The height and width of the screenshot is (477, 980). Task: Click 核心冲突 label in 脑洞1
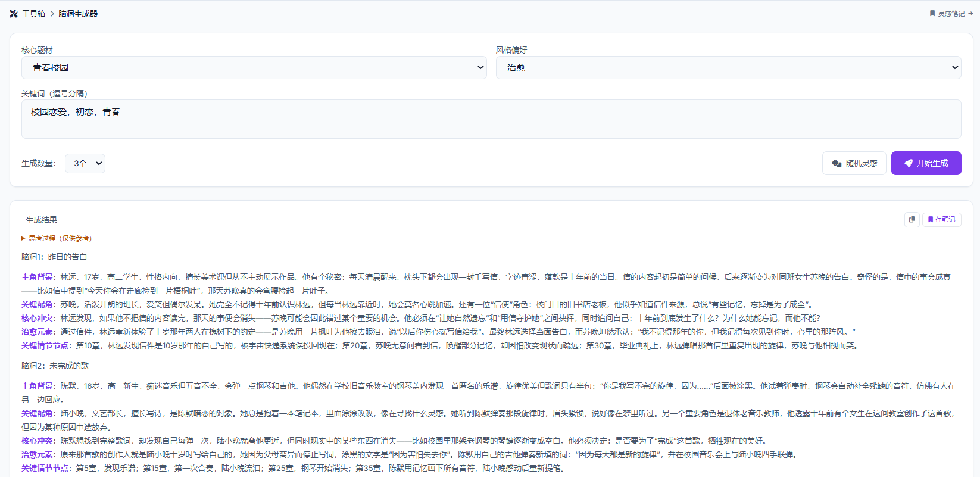tap(38, 318)
